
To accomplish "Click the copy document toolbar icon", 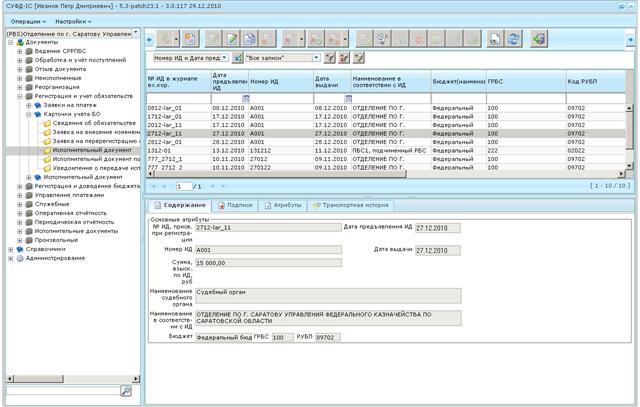I will click(249, 39).
